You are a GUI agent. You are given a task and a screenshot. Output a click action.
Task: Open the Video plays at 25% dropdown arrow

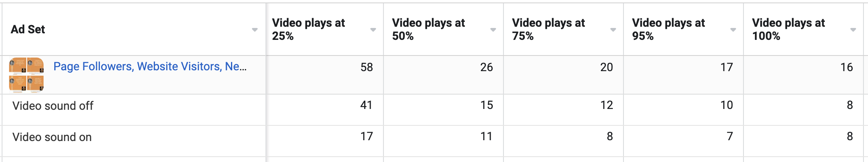tap(373, 30)
